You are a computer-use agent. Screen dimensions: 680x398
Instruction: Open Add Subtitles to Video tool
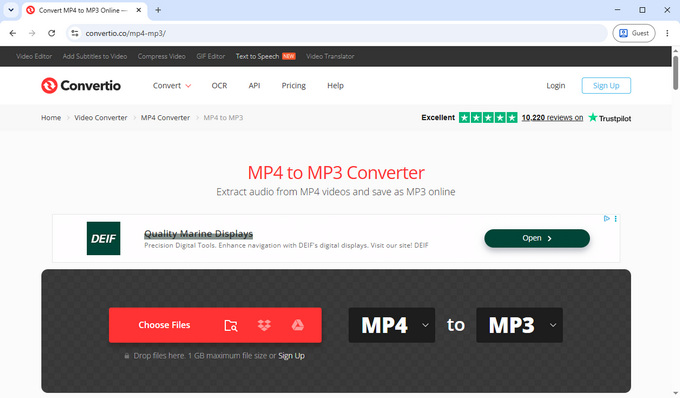pos(95,56)
